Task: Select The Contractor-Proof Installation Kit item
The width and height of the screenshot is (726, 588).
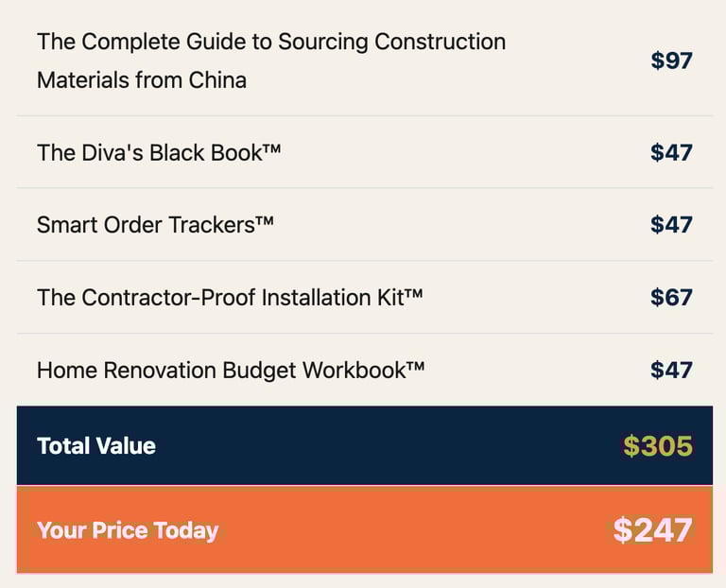Action: pos(230,297)
